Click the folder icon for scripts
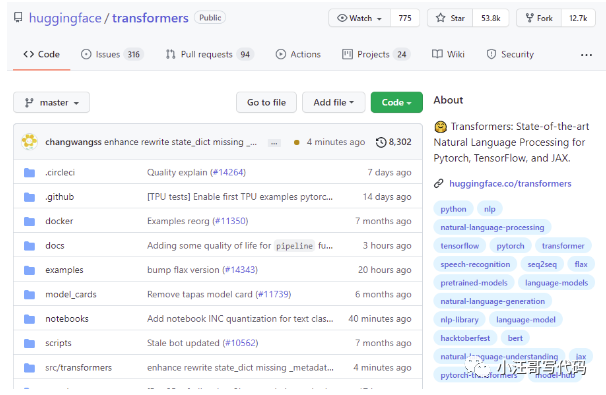 pyautogui.click(x=29, y=343)
